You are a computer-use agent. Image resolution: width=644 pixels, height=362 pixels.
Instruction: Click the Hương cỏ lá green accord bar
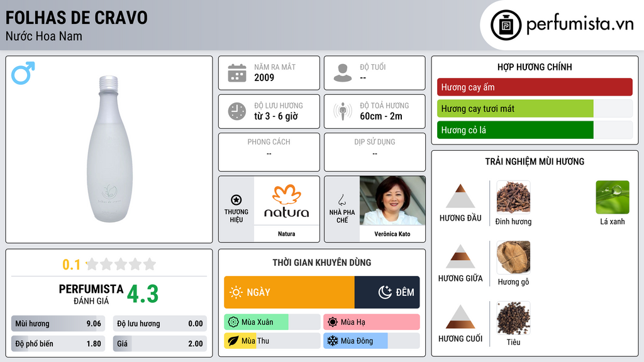coord(535,129)
